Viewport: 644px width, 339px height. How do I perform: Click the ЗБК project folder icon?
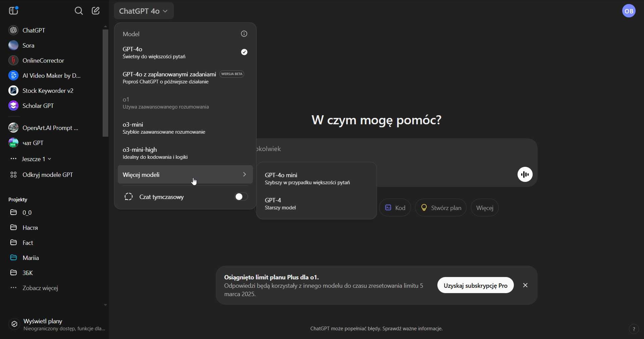pos(13,273)
